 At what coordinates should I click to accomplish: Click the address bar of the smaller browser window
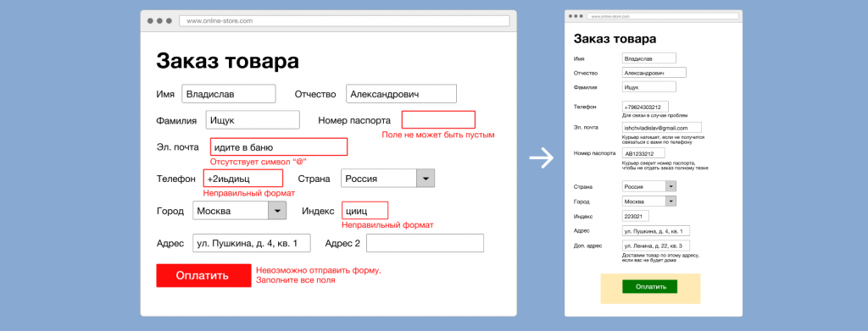click(x=663, y=17)
